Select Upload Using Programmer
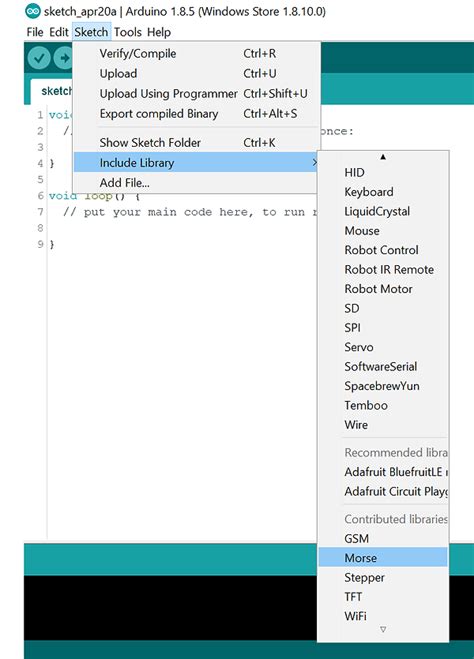The height and width of the screenshot is (659, 474). coord(195,93)
